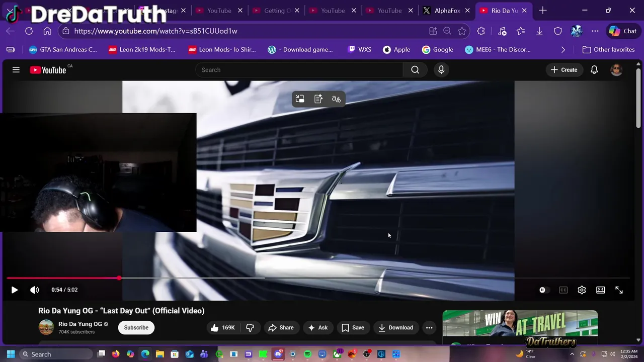Open the WXS Twitch bookmark

pos(359,50)
